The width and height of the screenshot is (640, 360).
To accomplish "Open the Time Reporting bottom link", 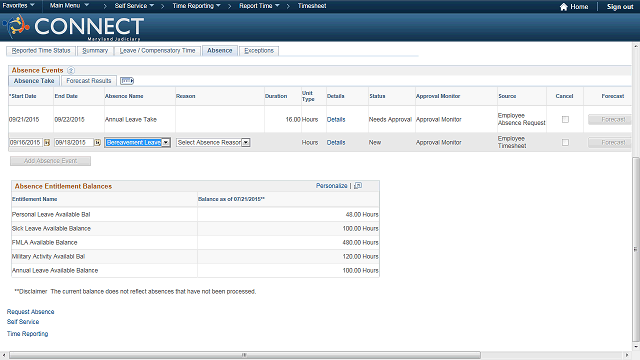I will [27, 334].
